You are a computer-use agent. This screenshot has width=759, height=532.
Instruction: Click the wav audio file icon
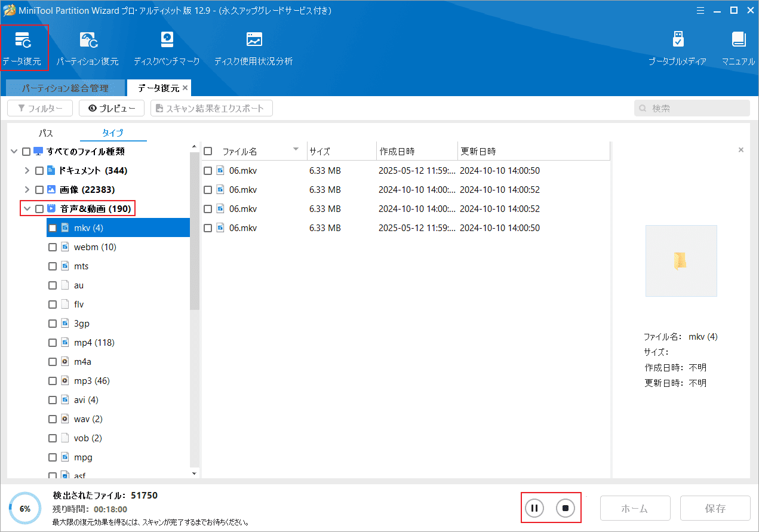point(66,419)
